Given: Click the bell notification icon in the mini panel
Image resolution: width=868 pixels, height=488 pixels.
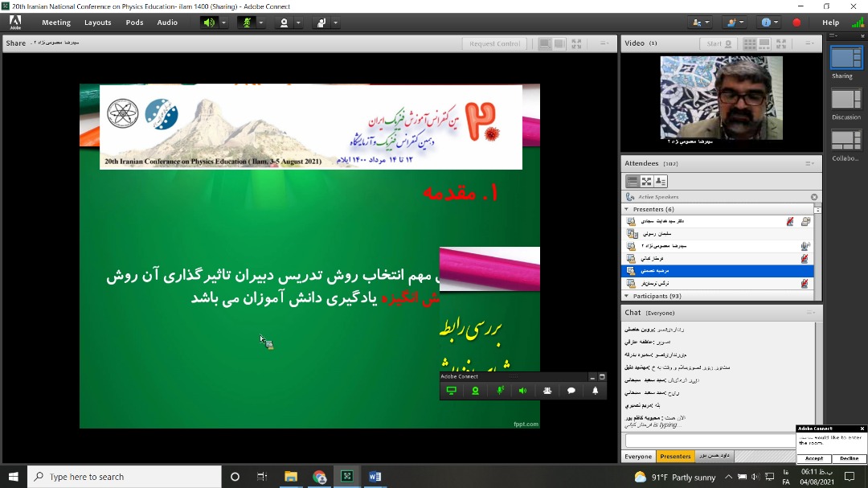Looking at the screenshot, I should point(595,390).
